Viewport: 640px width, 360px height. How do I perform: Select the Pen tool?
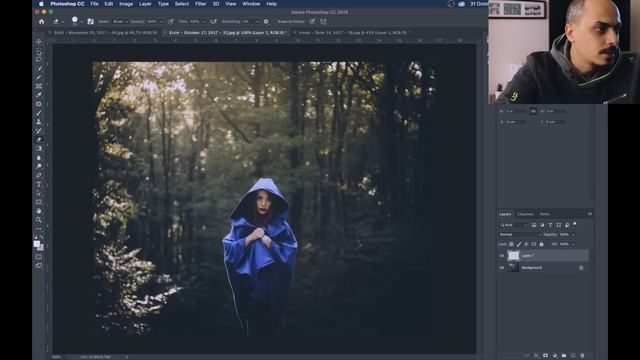[39, 176]
